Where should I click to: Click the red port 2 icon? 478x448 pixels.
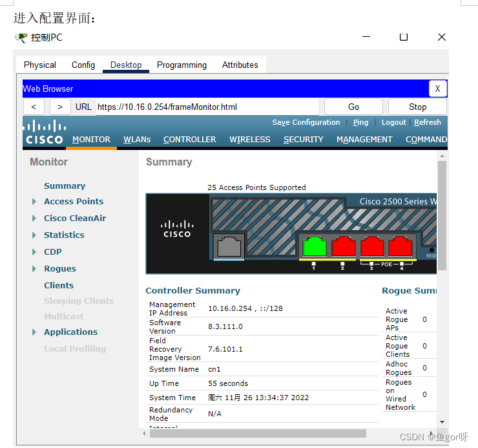click(344, 246)
